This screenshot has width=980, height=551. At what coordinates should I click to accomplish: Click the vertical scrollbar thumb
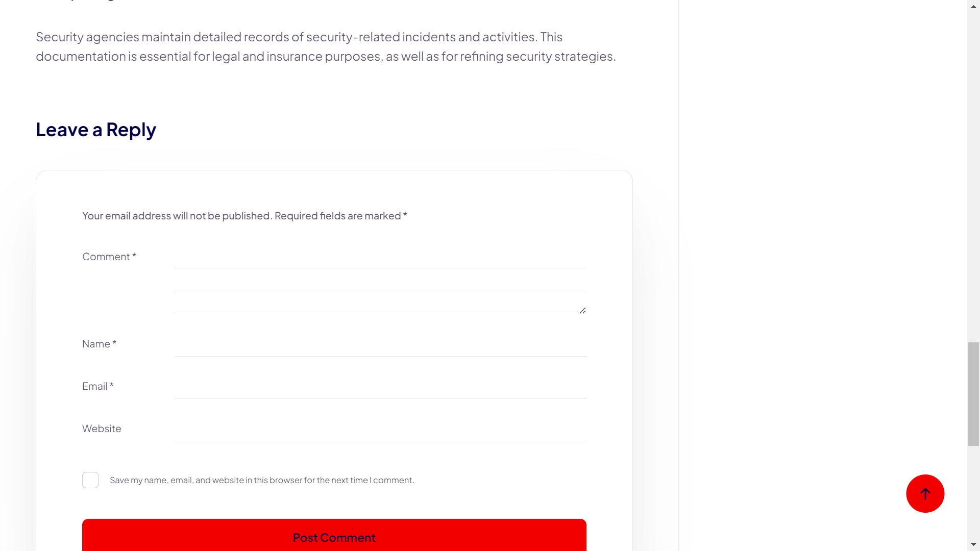973,394
